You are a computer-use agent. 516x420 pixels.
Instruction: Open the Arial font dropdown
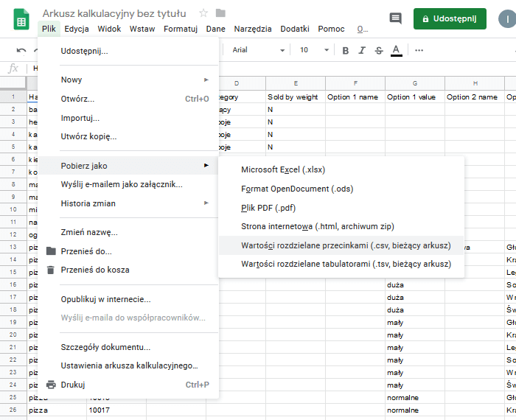point(258,50)
